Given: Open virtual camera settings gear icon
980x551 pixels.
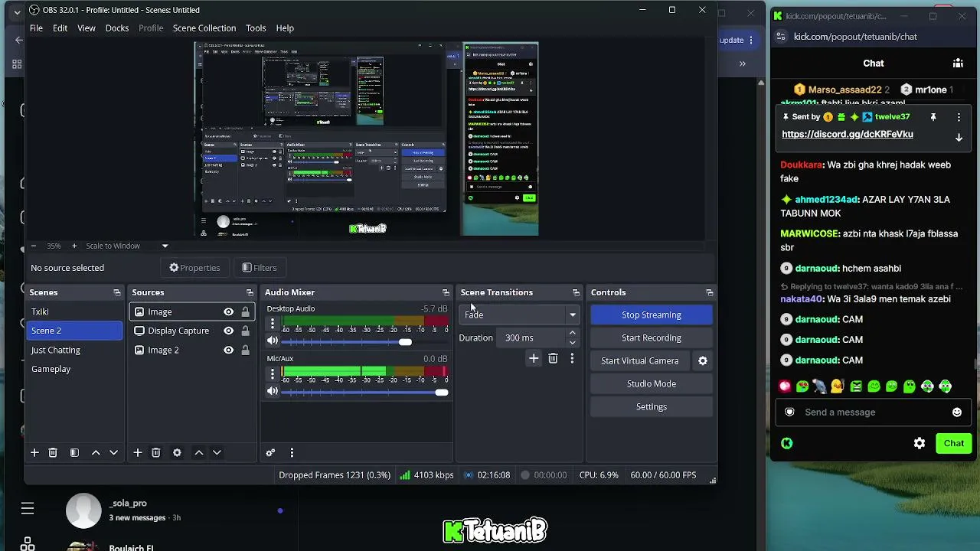Looking at the screenshot, I should 703,360.
